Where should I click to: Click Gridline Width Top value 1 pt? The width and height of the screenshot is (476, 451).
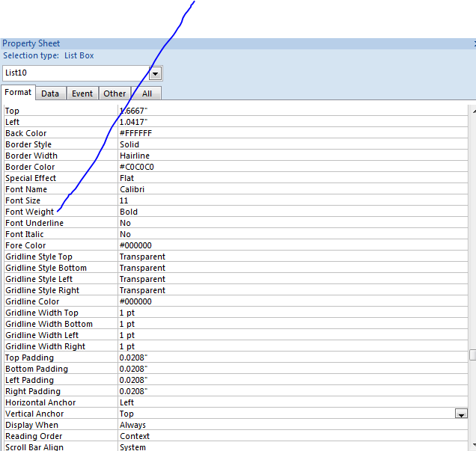point(127,313)
